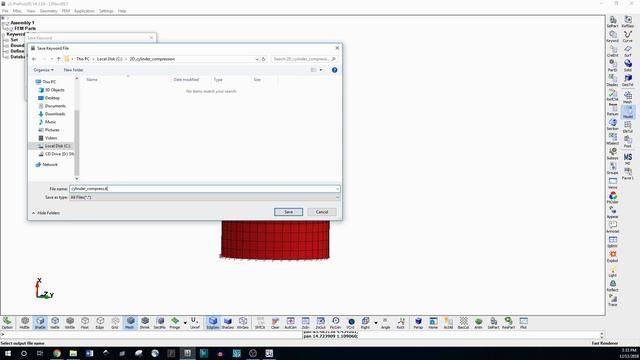The height and width of the screenshot is (360, 640).
Task: Open the Help menu
Action: tap(122, 11)
